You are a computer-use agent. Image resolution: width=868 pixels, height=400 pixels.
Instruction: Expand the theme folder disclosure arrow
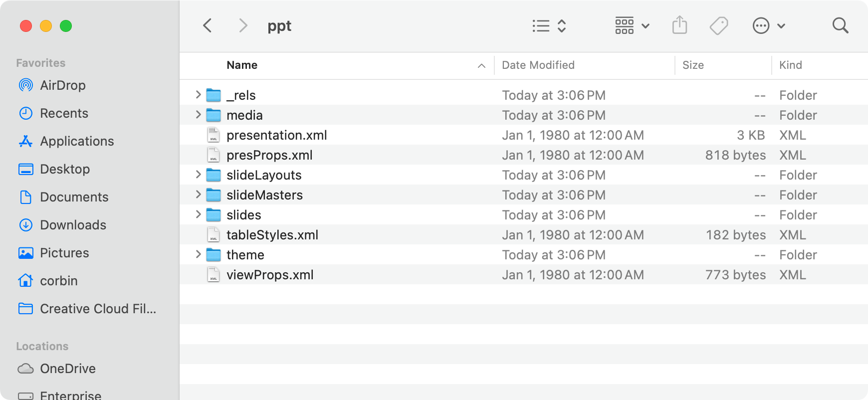pyautogui.click(x=198, y=254)
